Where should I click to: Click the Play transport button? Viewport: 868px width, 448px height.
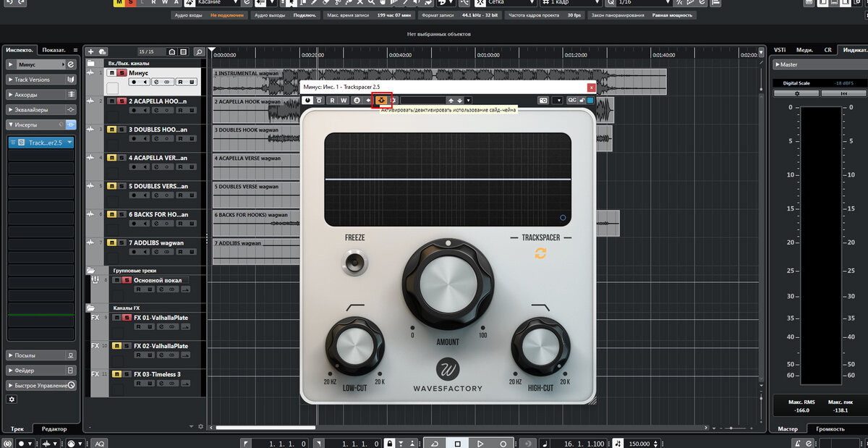(480, 443)
